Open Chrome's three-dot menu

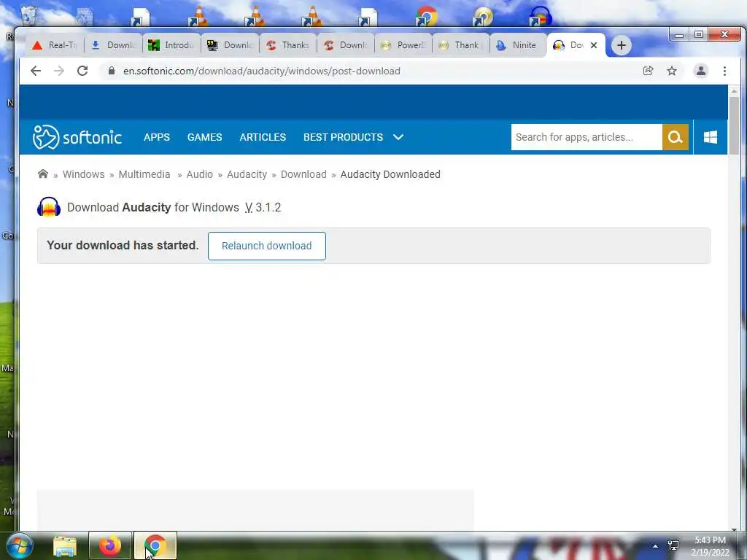pyautogui.click(x=724, y=71)
